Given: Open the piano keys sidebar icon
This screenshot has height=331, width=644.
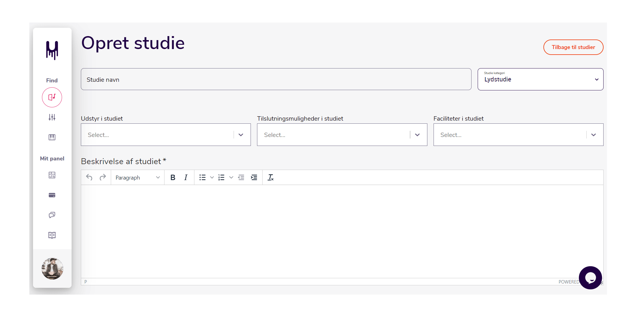Looking at the screenshot, I should pos(52,137).
